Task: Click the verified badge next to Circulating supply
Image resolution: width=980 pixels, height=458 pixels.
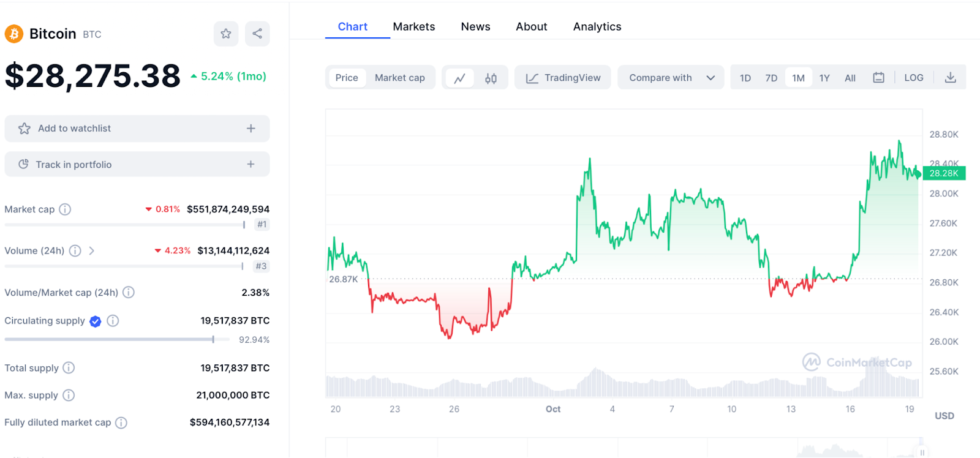Action: pyautogui.click(x=96, y=321)
